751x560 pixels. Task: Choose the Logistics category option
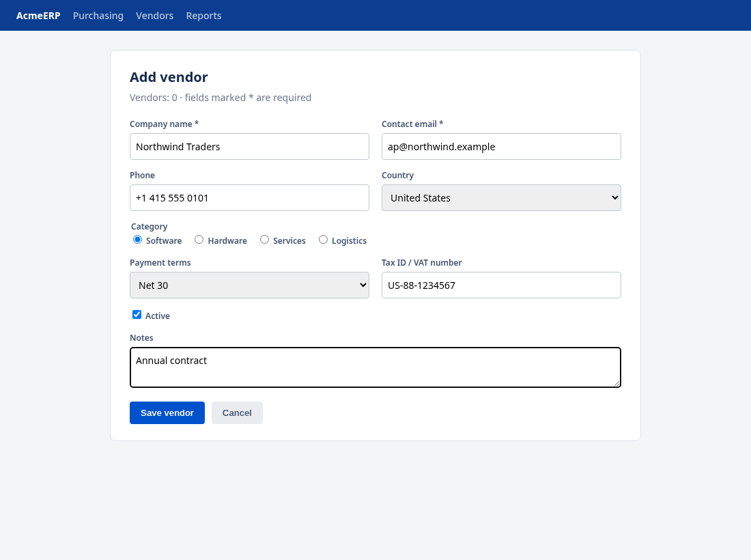click(324, 240)
